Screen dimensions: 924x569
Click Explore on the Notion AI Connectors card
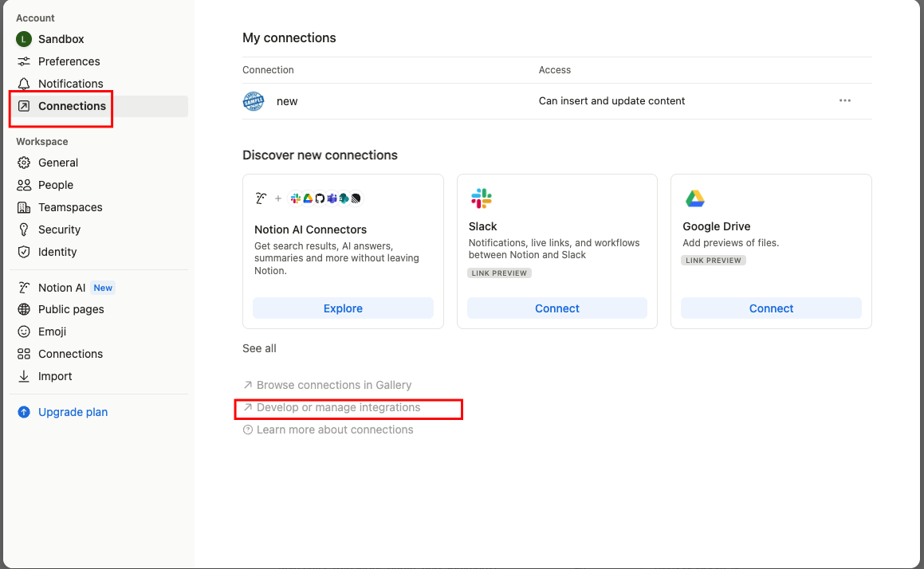coord(343,308)
